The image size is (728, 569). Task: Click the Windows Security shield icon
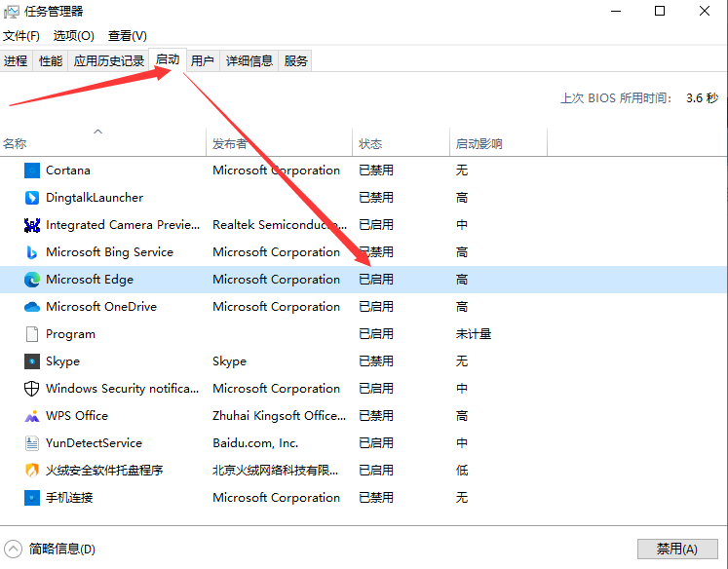coord(32,389)
